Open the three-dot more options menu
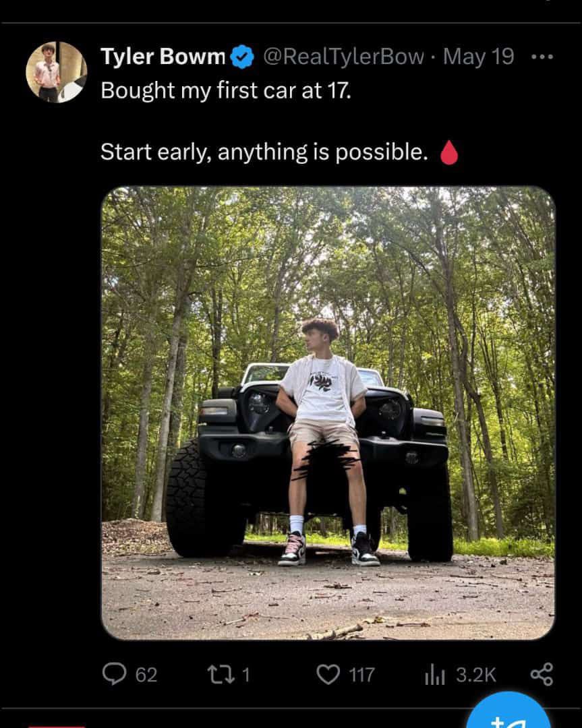 coord(542,57)
